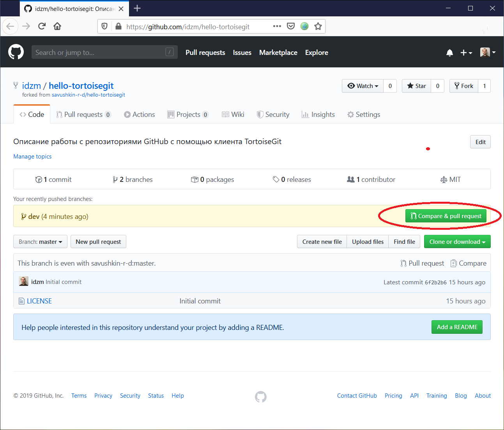Focus the Search or jump to field

pos(104,52)
